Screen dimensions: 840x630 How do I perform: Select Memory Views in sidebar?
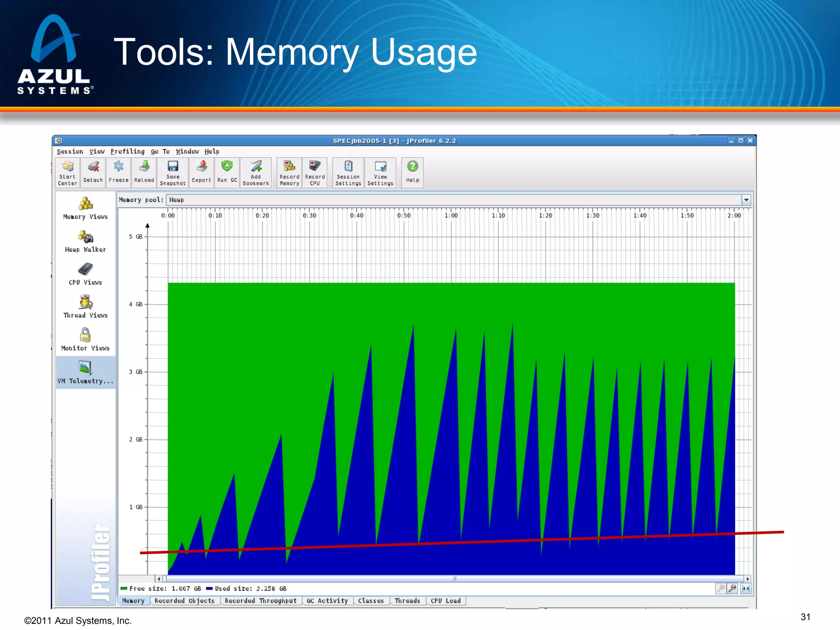[x=85, y=209]
